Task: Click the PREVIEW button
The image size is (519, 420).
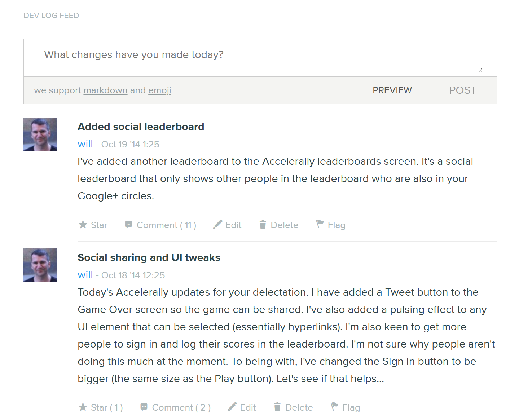Action: point(392,90)
